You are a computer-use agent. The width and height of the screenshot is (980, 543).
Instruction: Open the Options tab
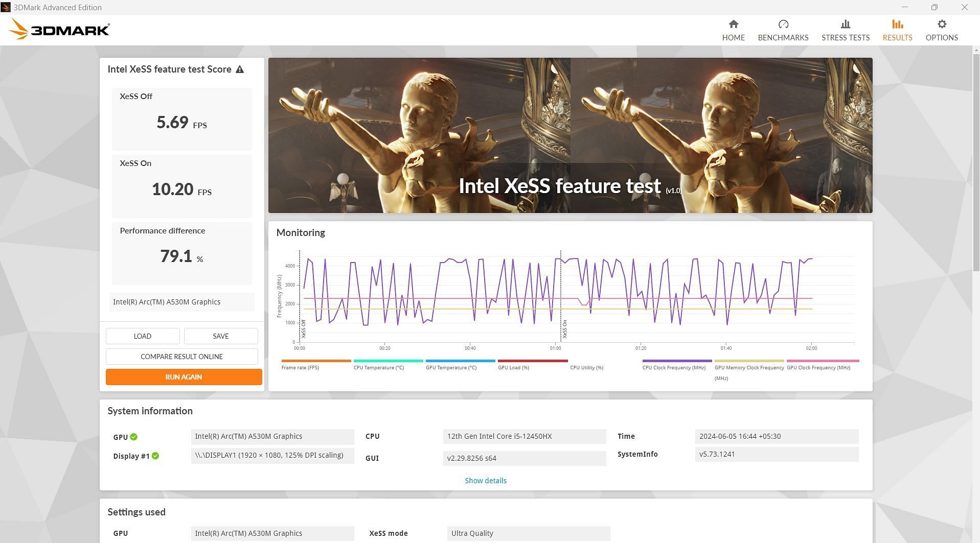coord(941,30)
